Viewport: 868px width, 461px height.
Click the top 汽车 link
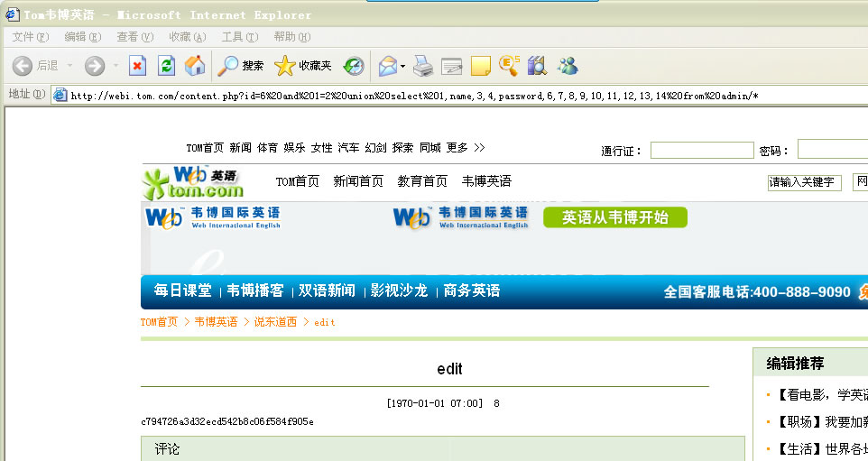click(x=349, y=148)
